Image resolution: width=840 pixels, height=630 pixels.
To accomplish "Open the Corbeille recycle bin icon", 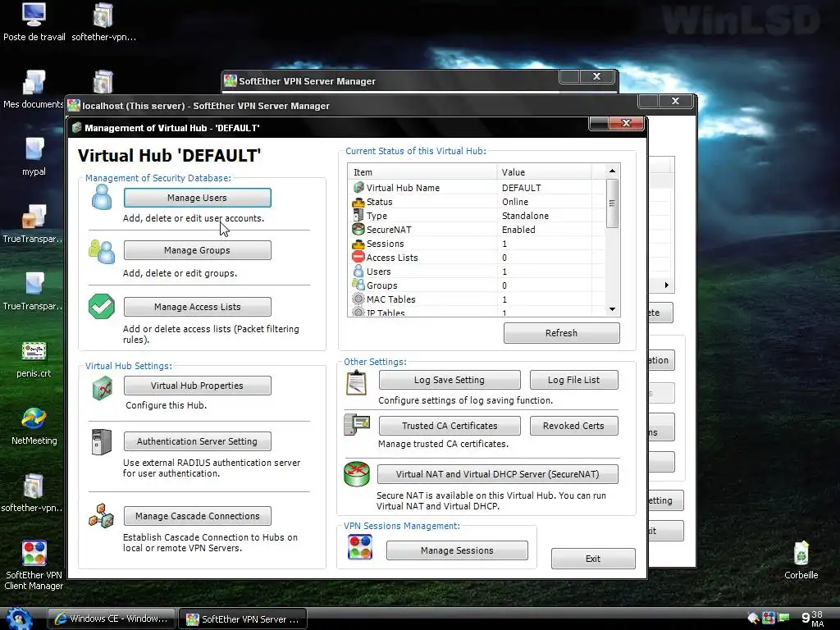I will (x=801, y=560).
